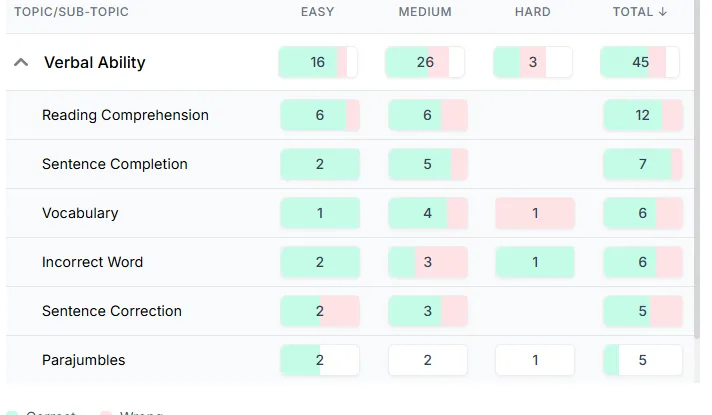
Task: Click the vertical scrollbar on the right
Action: point(697,169)
